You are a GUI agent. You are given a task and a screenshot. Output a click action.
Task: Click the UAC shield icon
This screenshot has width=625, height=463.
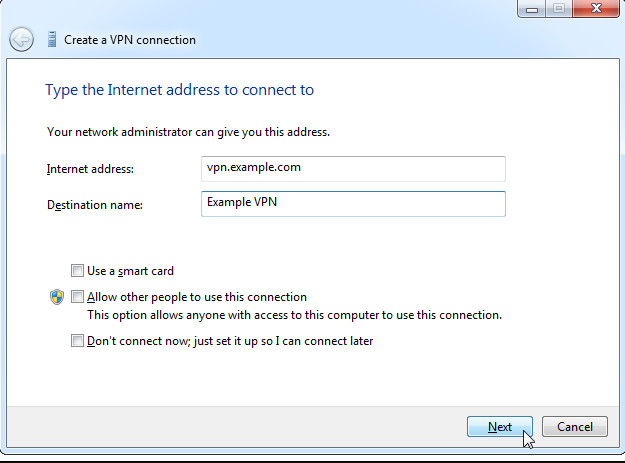coord(56,297)
